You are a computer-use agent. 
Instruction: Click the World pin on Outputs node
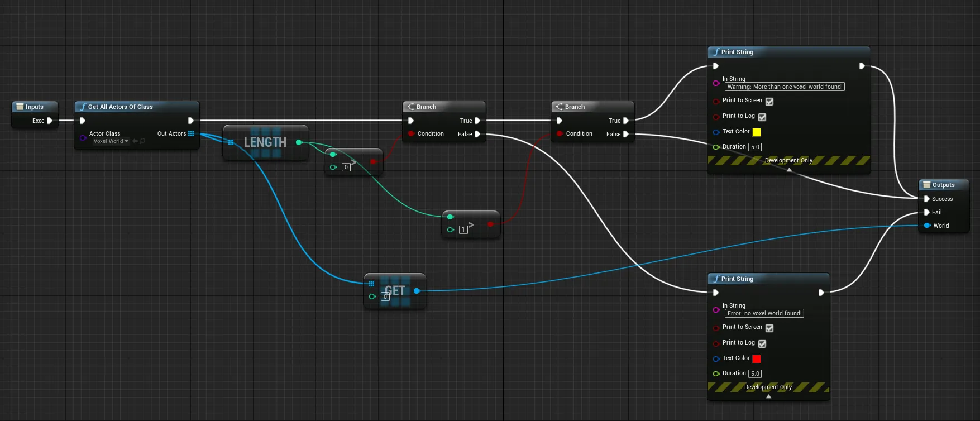tap(927, 226)
